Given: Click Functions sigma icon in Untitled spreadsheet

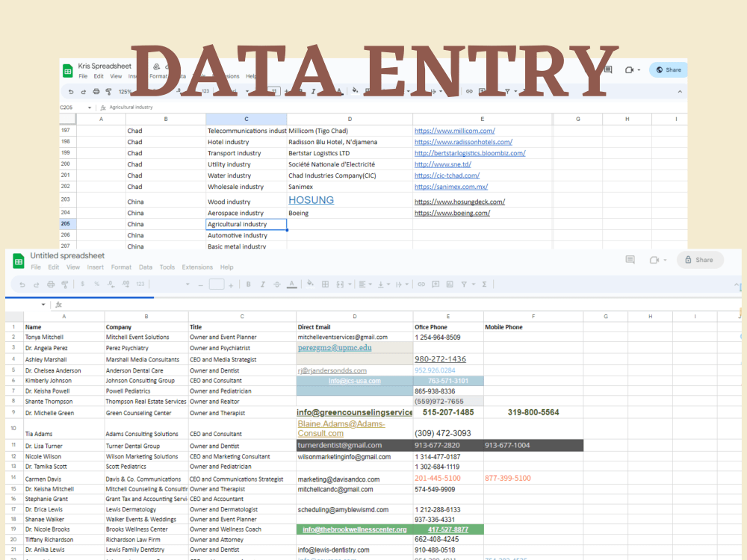Looking at the screenshot, I should [x=485, y=284].
